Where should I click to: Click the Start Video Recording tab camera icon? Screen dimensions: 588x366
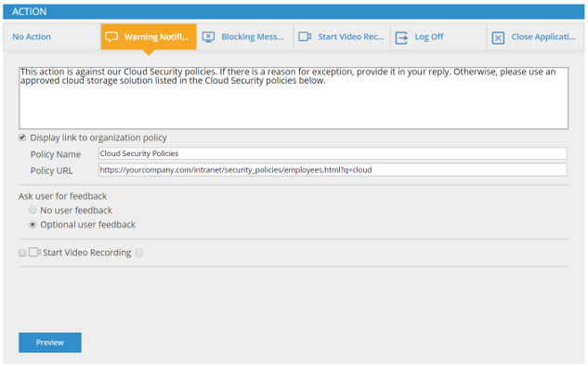point(305,36)
